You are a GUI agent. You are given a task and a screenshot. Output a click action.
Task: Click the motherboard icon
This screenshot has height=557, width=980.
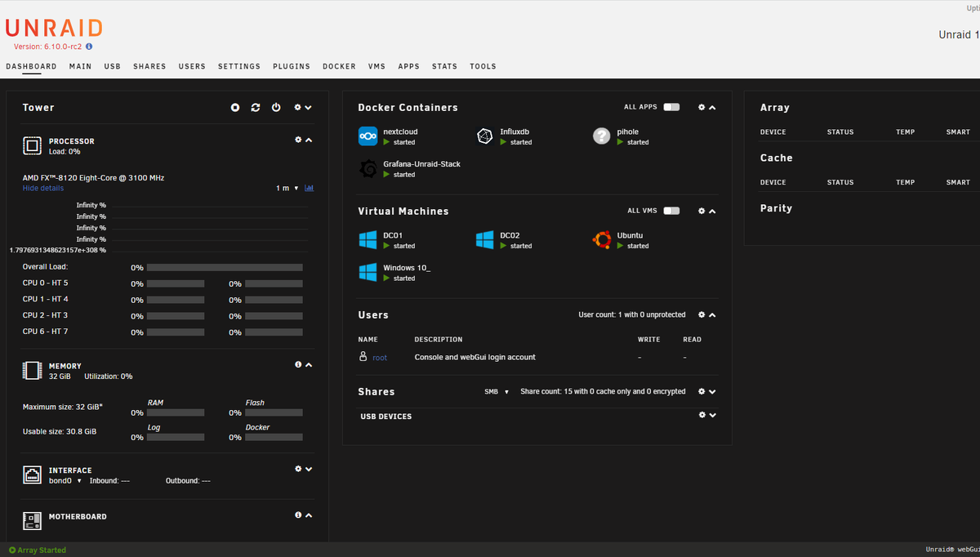click(x=32, y=520)
